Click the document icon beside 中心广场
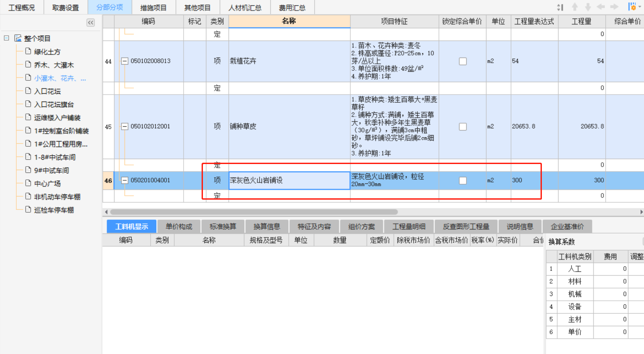This screenshot has width=644, height=354. (29, 183)
